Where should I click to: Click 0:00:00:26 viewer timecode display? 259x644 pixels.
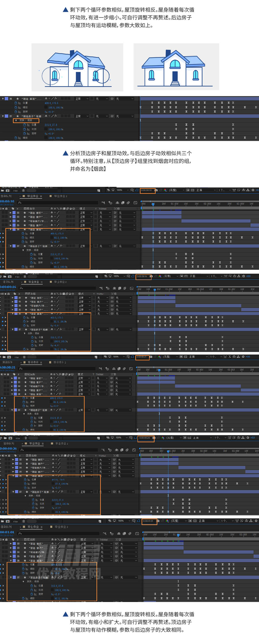[145, 438]
